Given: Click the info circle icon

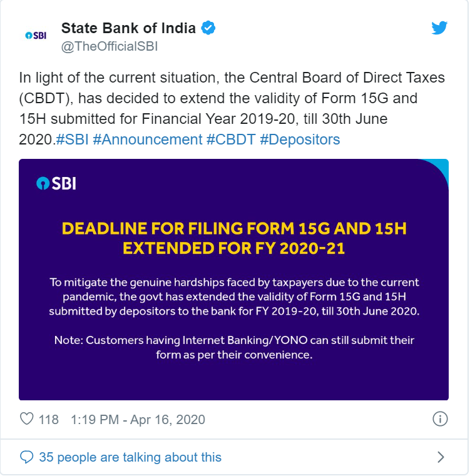Looking at the screenshot, I should click(x=440, y=419).
